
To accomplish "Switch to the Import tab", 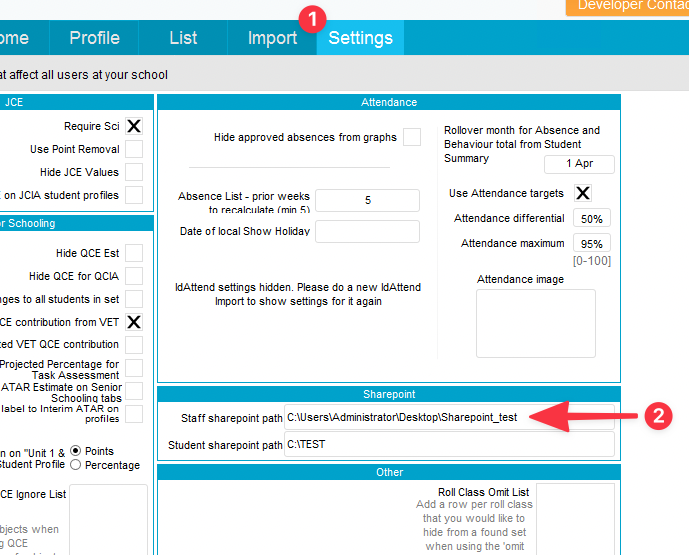I will pos(272,38).
